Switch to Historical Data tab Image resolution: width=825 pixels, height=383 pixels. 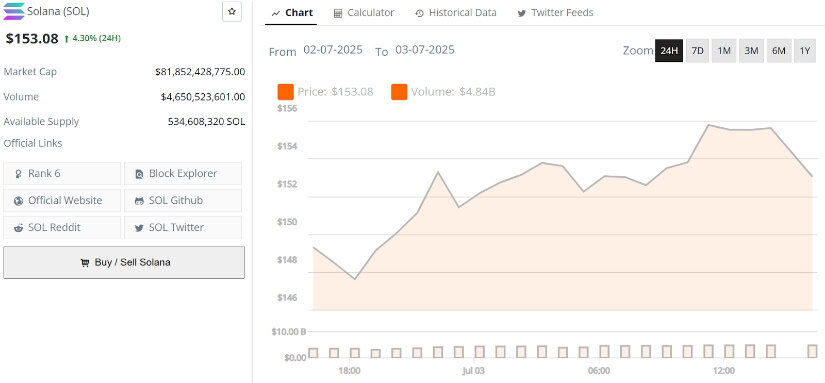tap(456, 13)
